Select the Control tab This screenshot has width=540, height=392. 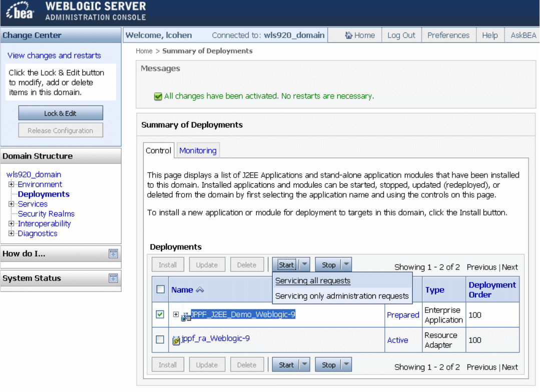tap(159, 150)
